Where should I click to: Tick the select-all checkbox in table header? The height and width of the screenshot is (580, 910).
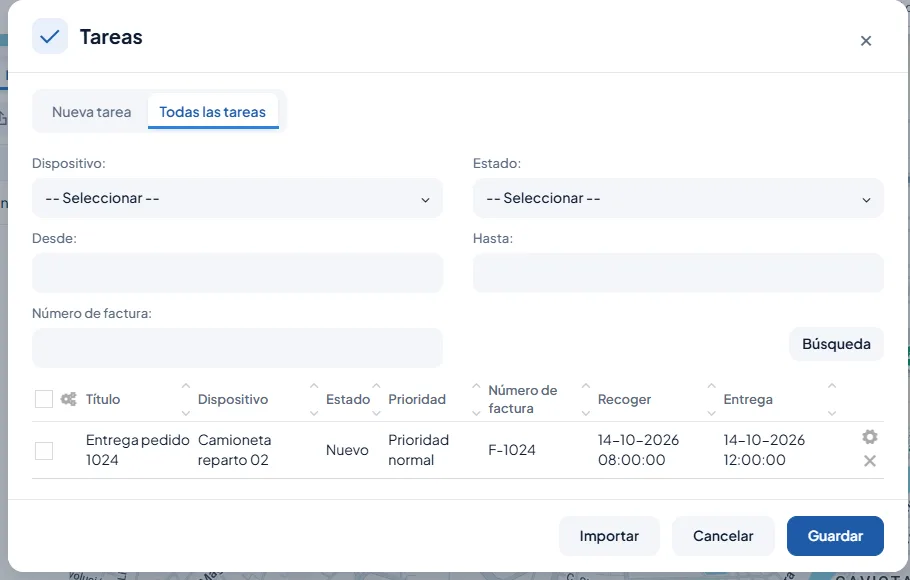click(44, 399)
